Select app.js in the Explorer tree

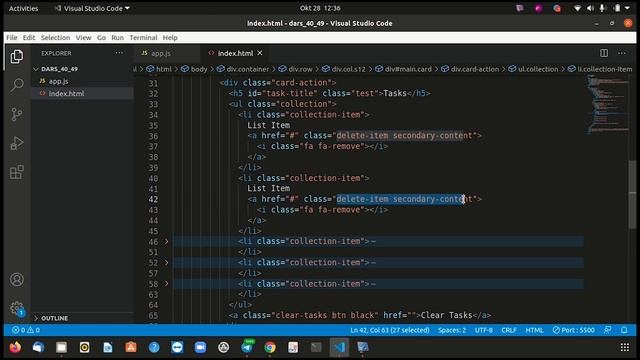pos(58,81)
